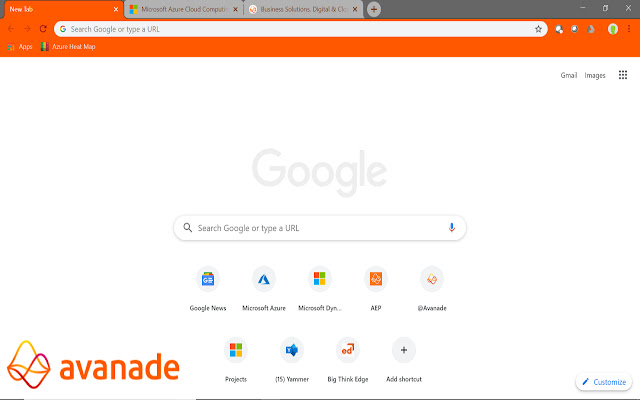Open the @Avanade shortcut
Viewport: 640px width, 400px height.
pos(432,289)
